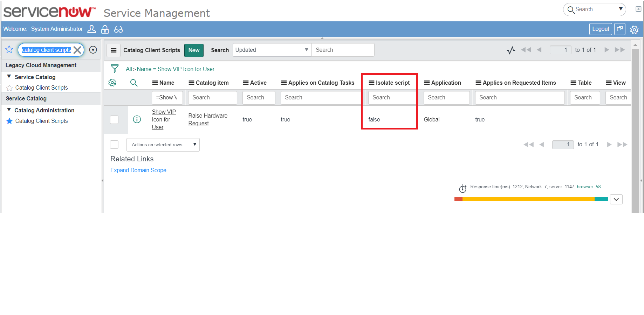This screenshot has height=315, width=644.
Task: Click the record info icon beside Show VIP Icon
Action: pyautogui.click(x=137, y=119)
